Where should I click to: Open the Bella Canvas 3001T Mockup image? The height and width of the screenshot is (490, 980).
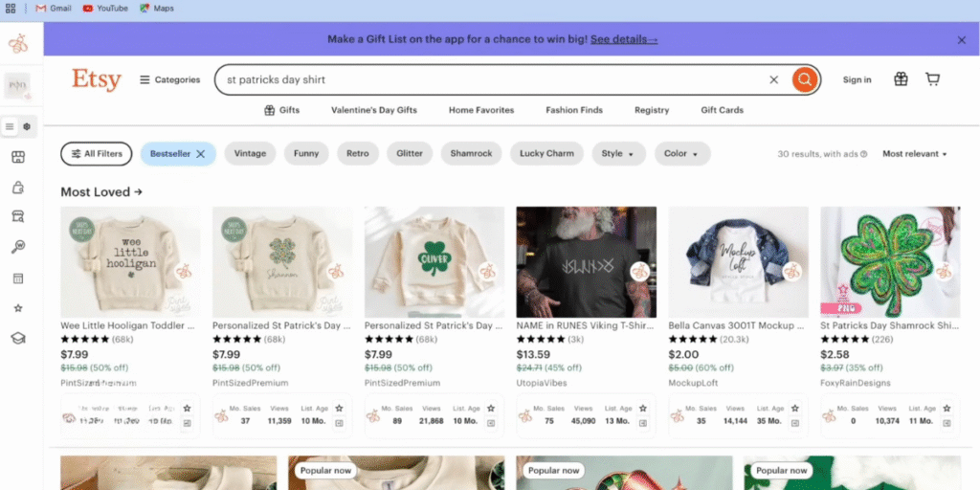pos(738,262)
